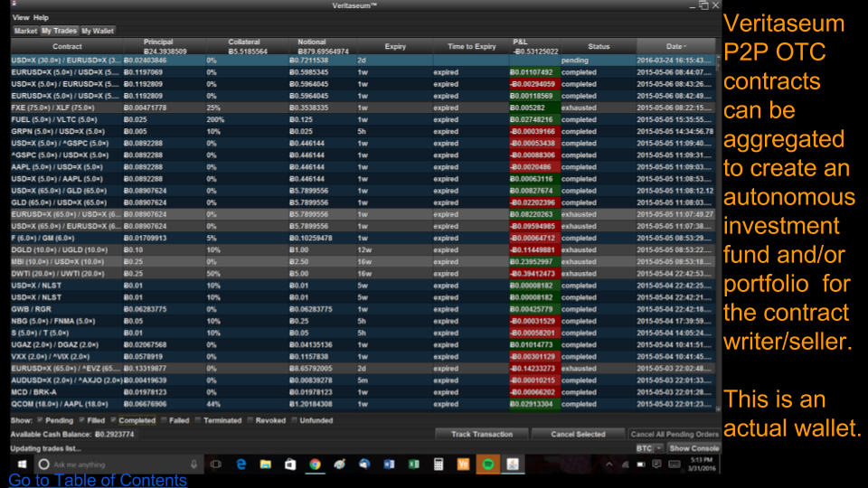Sort by the Expiry column header
The height and width of the screenshot is (488, 868).
coord(395,46)
